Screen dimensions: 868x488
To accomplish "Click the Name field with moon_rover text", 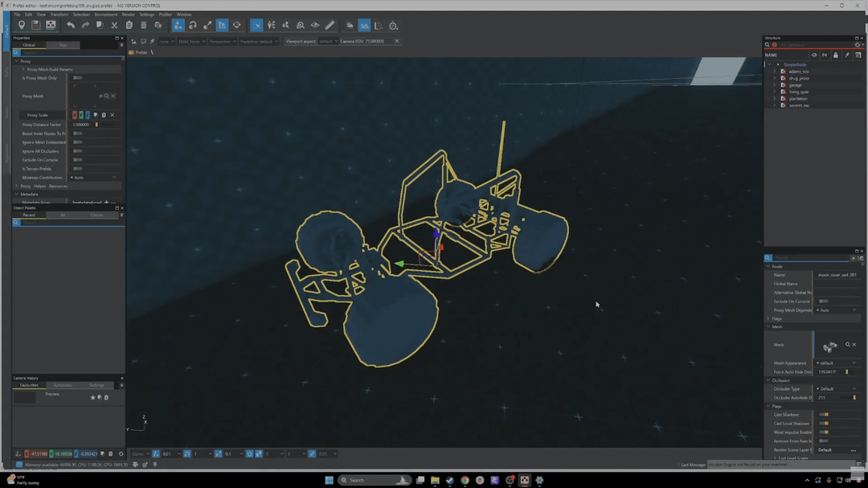I will point(837,275).
